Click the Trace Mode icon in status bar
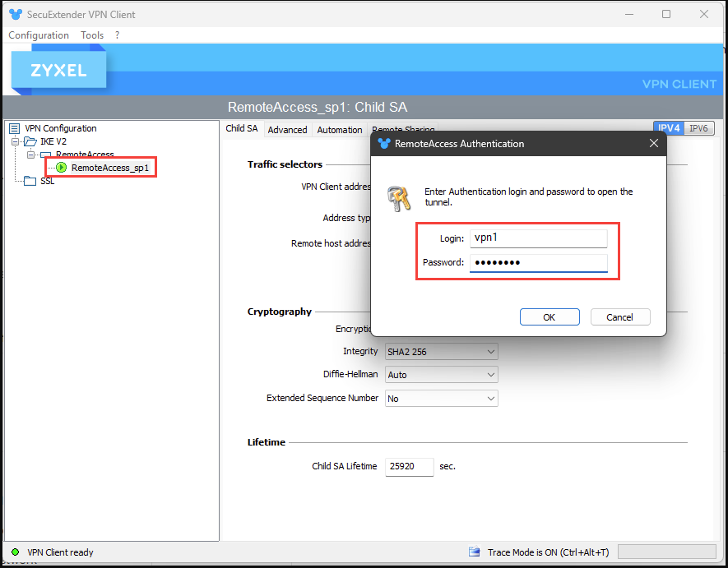Viewport: 728px width, 568px height. [474, 552]
